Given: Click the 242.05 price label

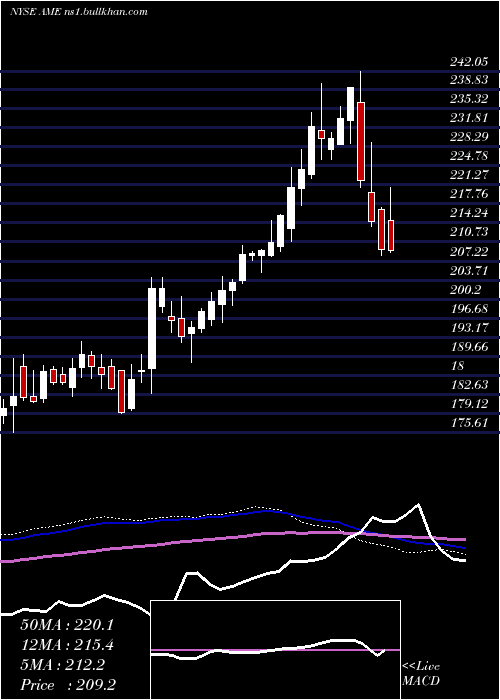Looking at the screenshot, I should 468,62.
